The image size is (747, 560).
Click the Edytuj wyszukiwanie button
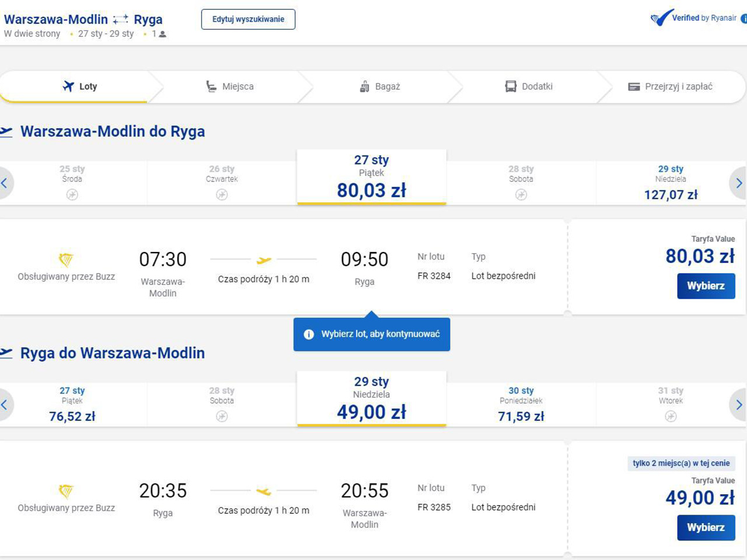coord(248,19)
